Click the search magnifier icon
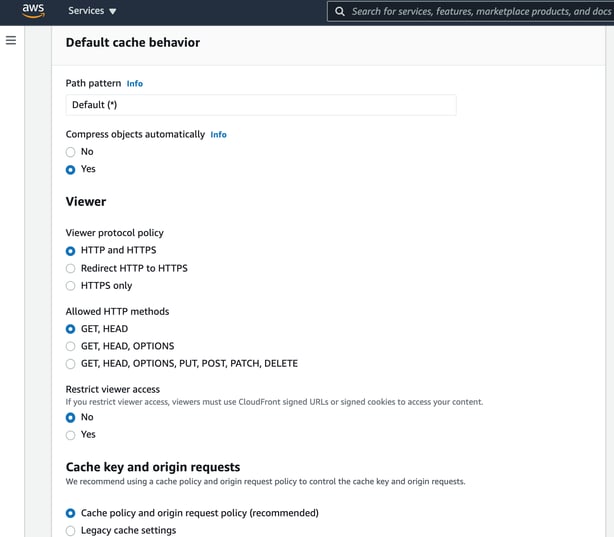 coord(340,11)
